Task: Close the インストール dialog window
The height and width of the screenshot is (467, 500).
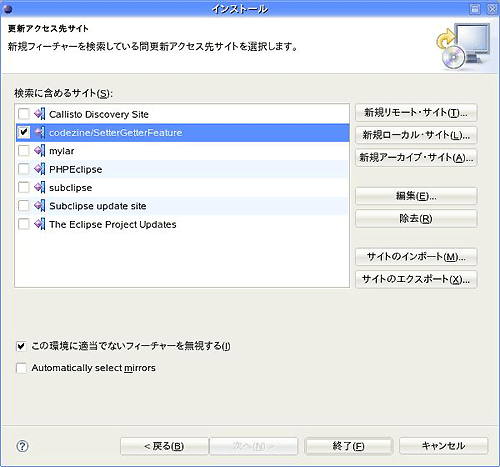Action: click(492, 9)
